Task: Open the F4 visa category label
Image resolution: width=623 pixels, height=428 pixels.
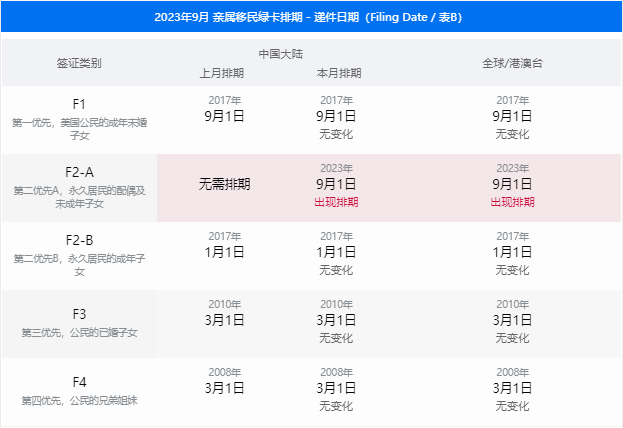Action: (x=79, y=381)
